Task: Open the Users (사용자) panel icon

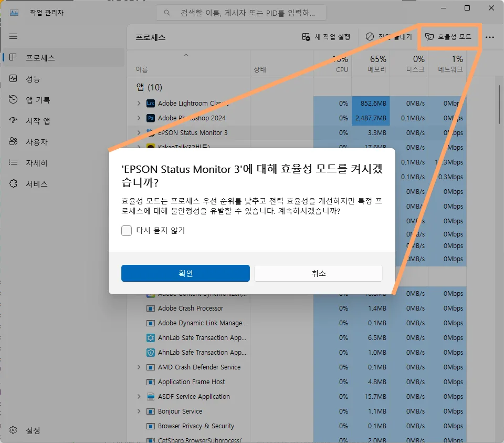Action: coord(13,141)
